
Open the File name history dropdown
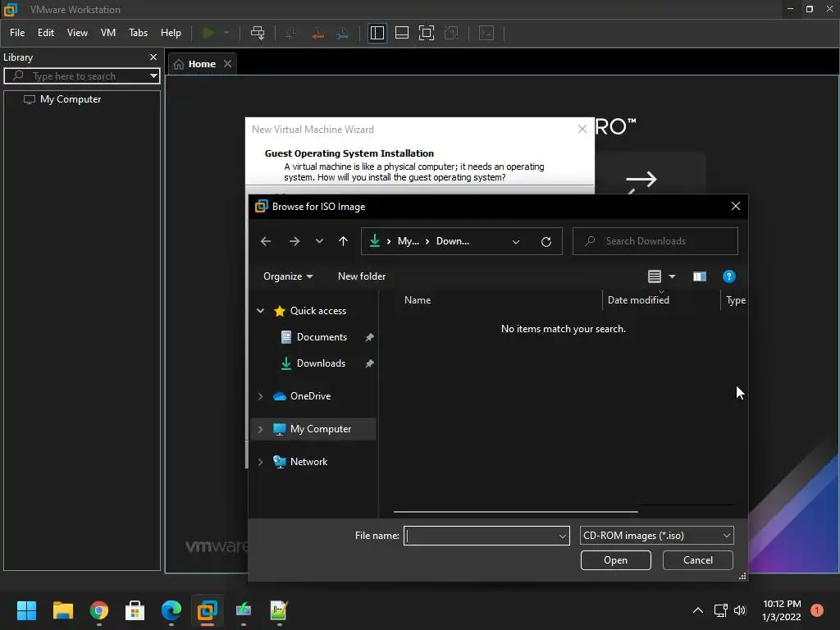[563, 536]
